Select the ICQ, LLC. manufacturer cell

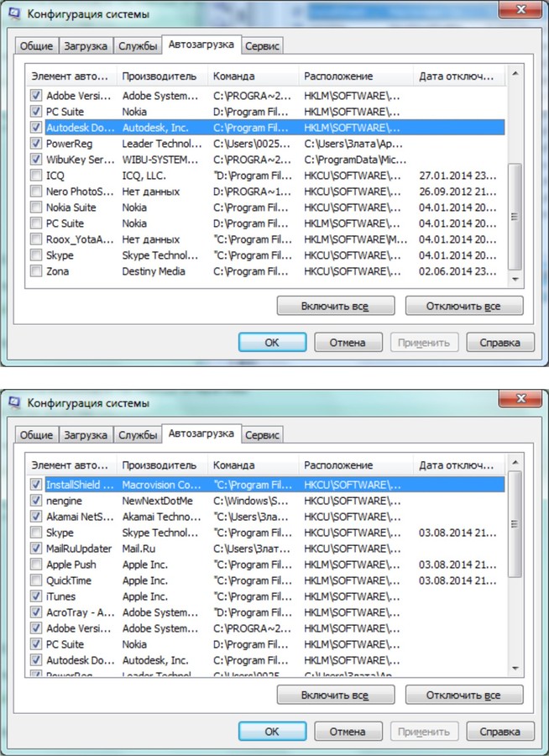point(144,176)
